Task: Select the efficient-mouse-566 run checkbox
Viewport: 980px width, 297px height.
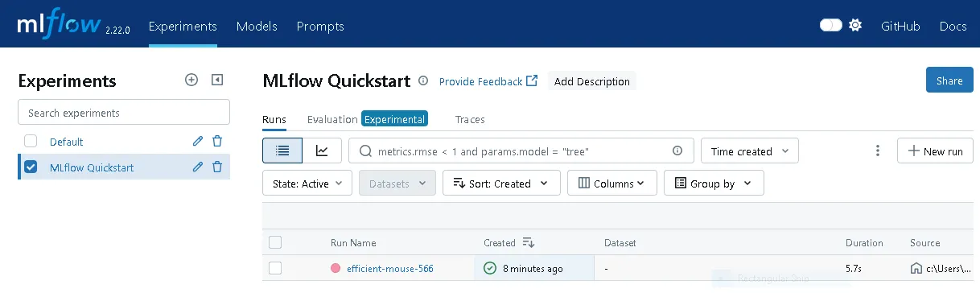Action: [275, 268]
